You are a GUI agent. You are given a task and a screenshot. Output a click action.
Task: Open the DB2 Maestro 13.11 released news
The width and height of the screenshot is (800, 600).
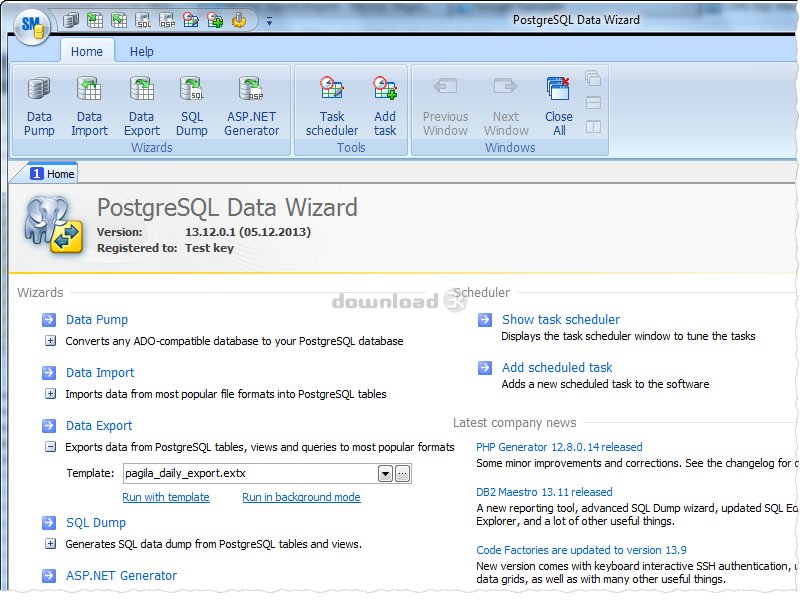[x=544, y=492]
